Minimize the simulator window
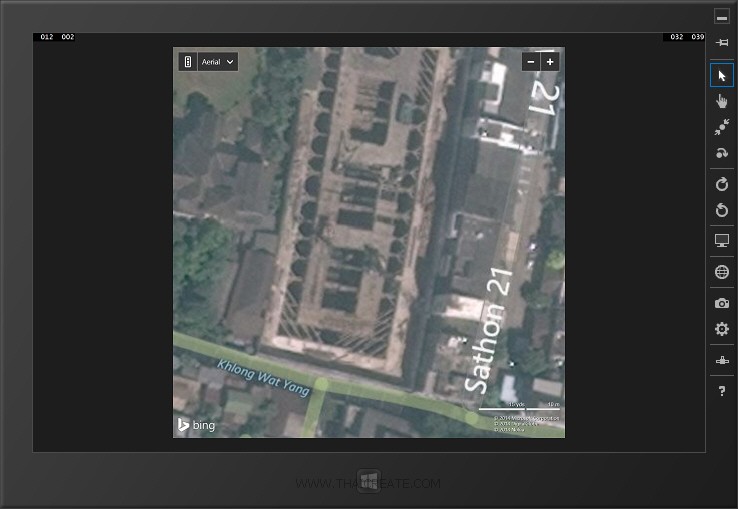Viewport: 738px width, 509px height. 722,17
